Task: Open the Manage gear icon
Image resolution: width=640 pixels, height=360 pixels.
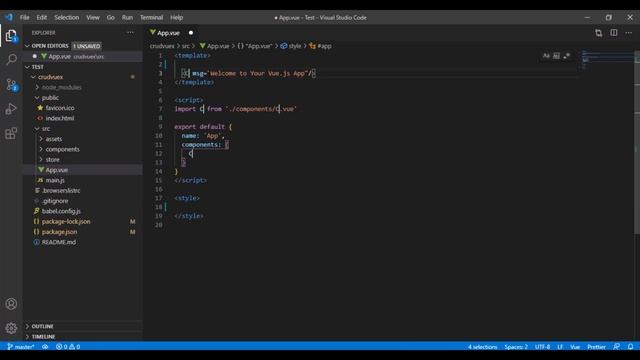Action: 11,328
